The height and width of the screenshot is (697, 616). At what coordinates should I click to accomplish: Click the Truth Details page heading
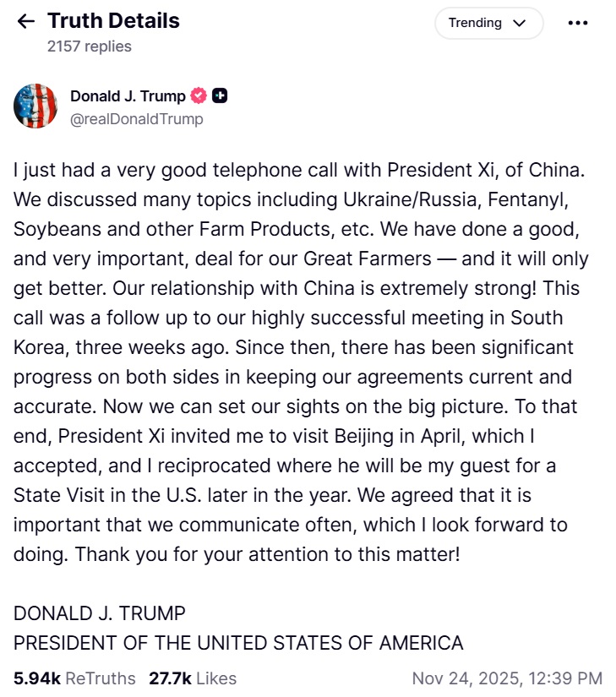(x=113, y=21)
